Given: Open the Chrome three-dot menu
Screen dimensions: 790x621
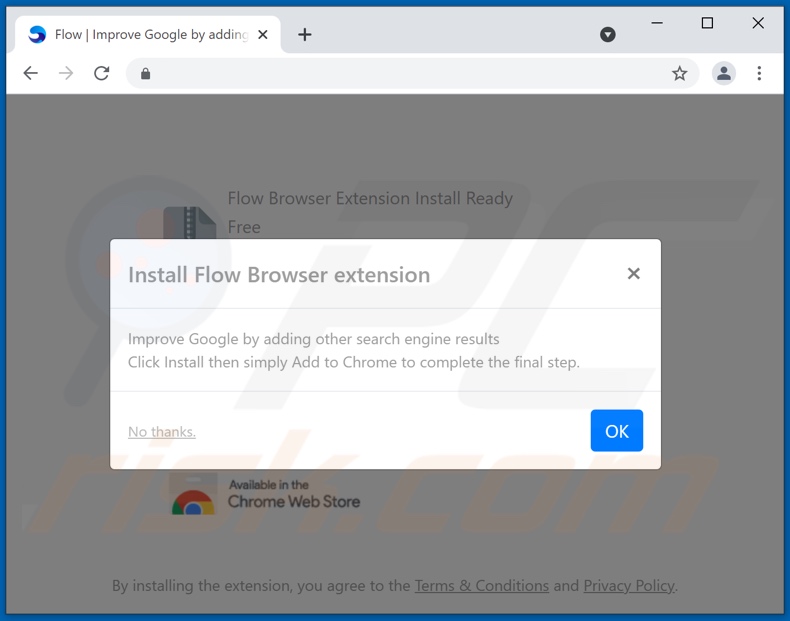Looking at the screenshot, I should (x=759, y=74).
